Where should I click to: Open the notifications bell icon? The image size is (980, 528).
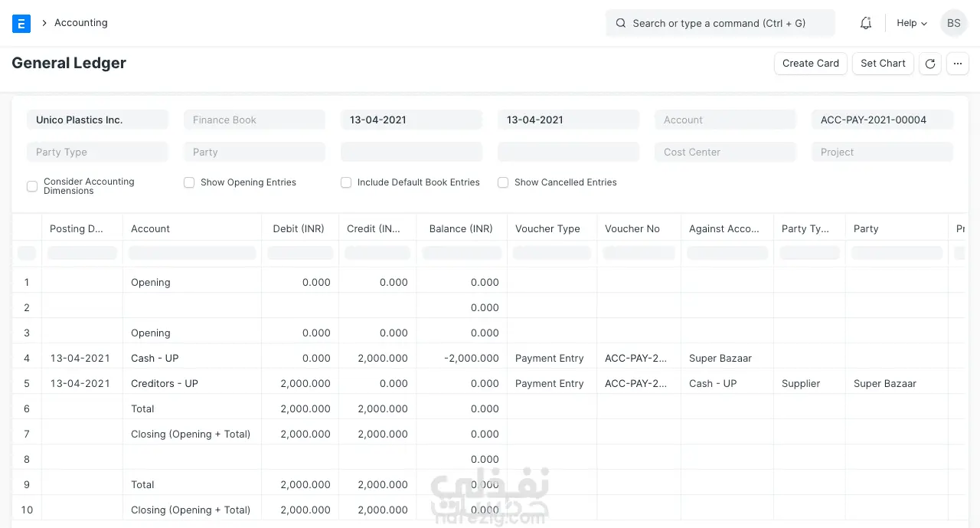(866, 23)
